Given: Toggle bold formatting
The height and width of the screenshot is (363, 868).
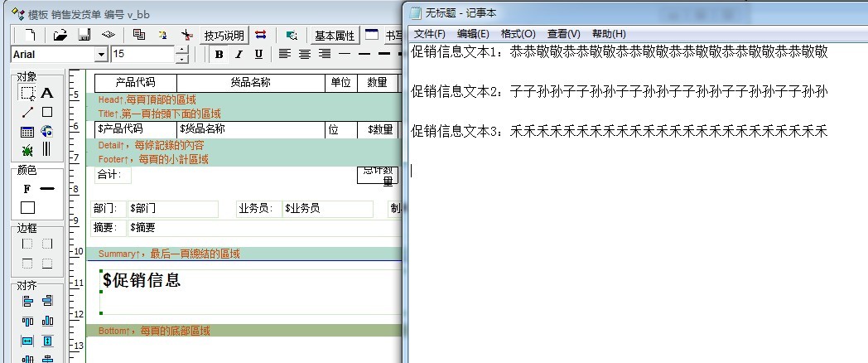Looking at the screenshot, I should click(x=219, y=54).
